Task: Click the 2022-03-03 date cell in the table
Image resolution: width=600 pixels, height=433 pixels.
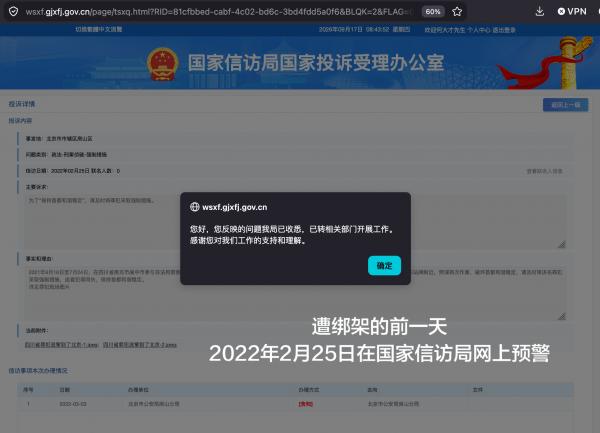Action: click(73, 404)
